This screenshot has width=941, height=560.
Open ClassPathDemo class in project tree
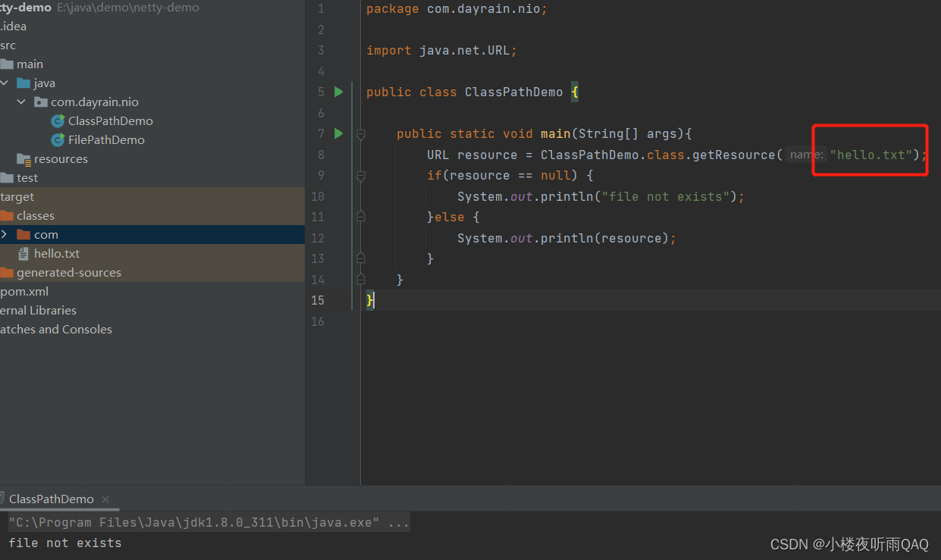pyautogui.click(x=110, y=121)
